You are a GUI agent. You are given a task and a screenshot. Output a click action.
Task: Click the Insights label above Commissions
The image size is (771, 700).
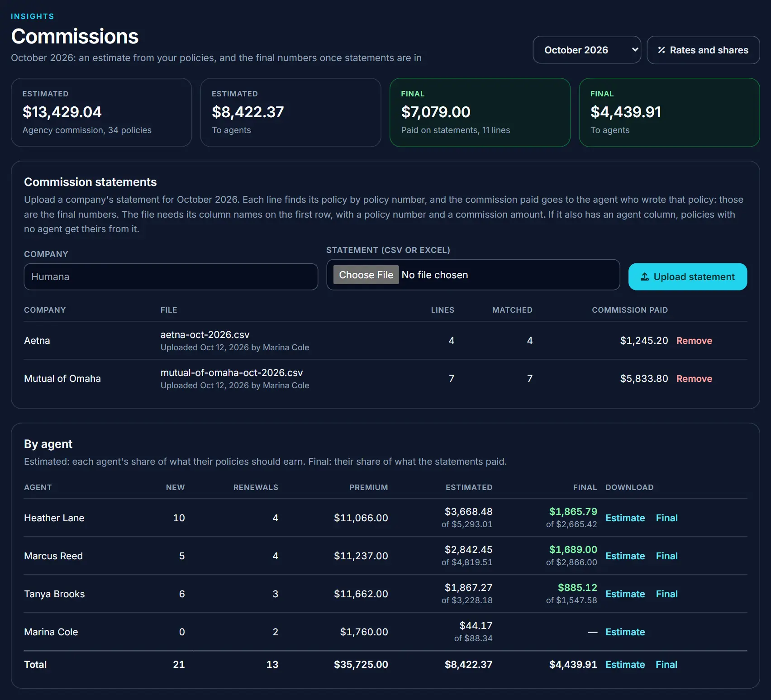pyautogui.click(x=33, y=16)
